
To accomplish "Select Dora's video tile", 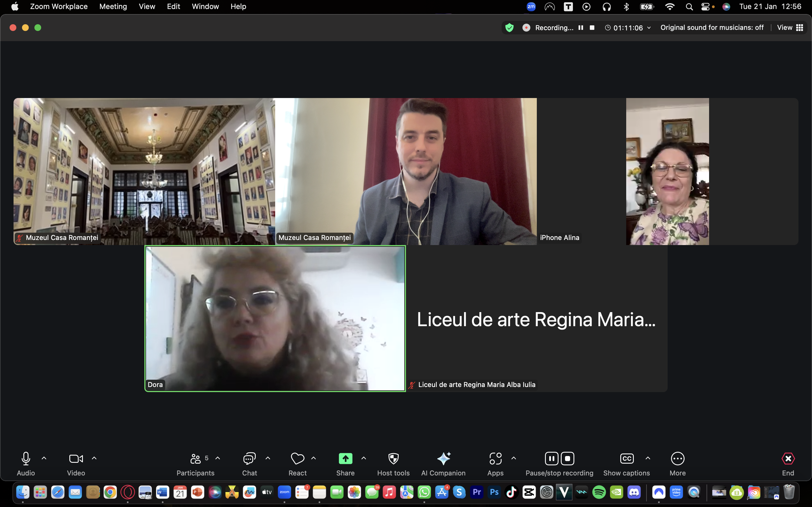I will point(275,319).
